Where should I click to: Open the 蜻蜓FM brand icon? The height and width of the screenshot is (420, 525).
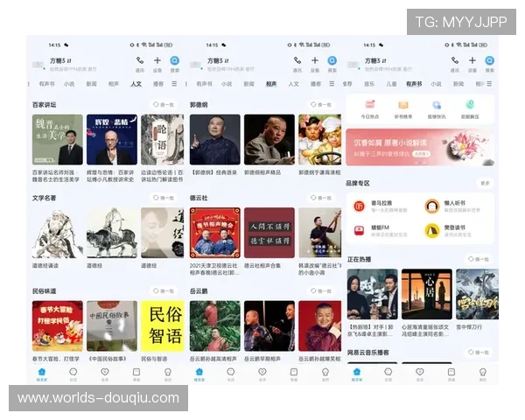360,231
